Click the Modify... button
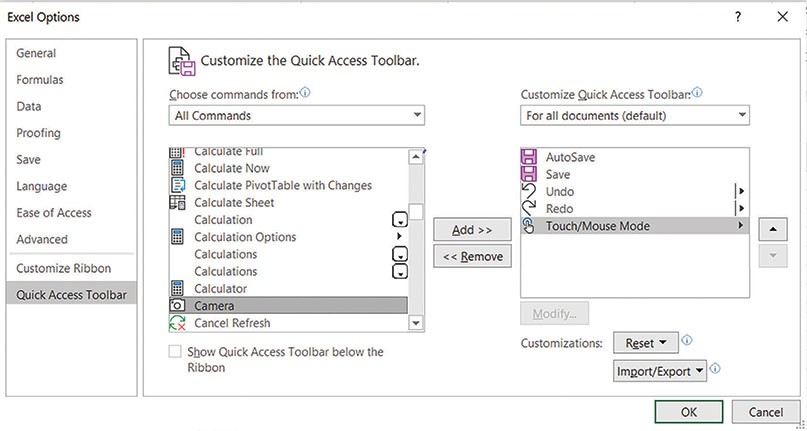Screen dimensions: 807x431 [554, 314]
